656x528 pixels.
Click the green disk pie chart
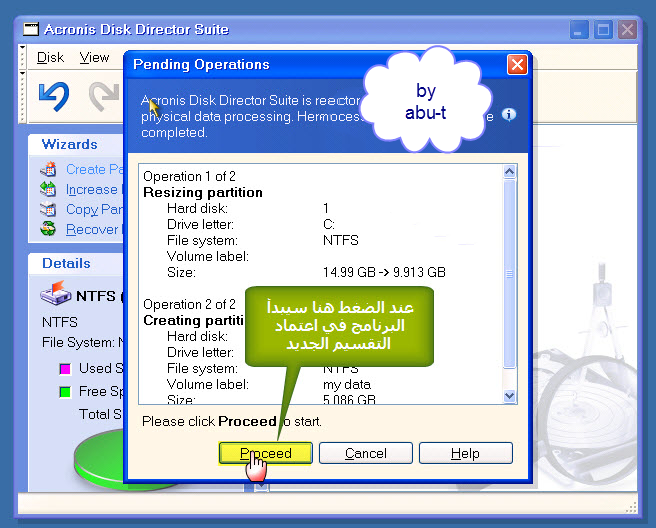tap(100, 458)
